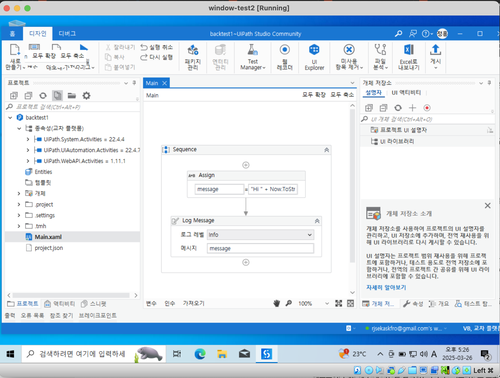This screenshot has height=378, width=500.
Task: Close the Main document tab
Action: [x=164, y=83]
